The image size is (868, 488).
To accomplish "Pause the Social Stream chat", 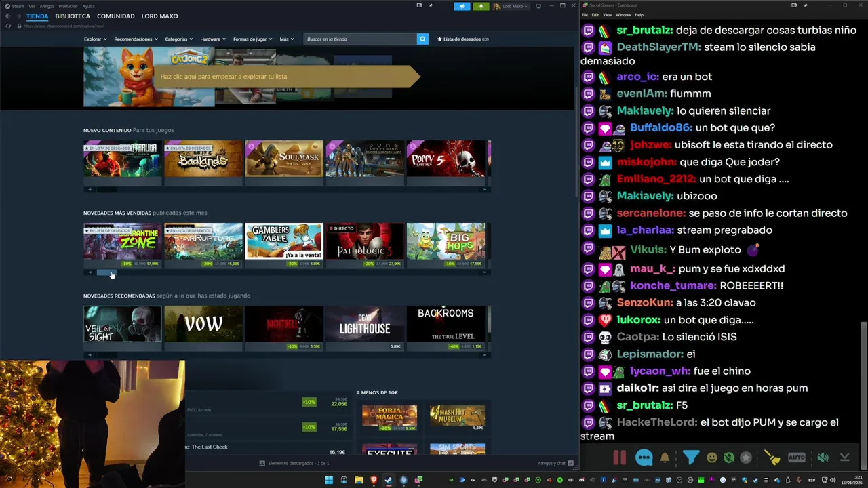I will pos(620,457).
